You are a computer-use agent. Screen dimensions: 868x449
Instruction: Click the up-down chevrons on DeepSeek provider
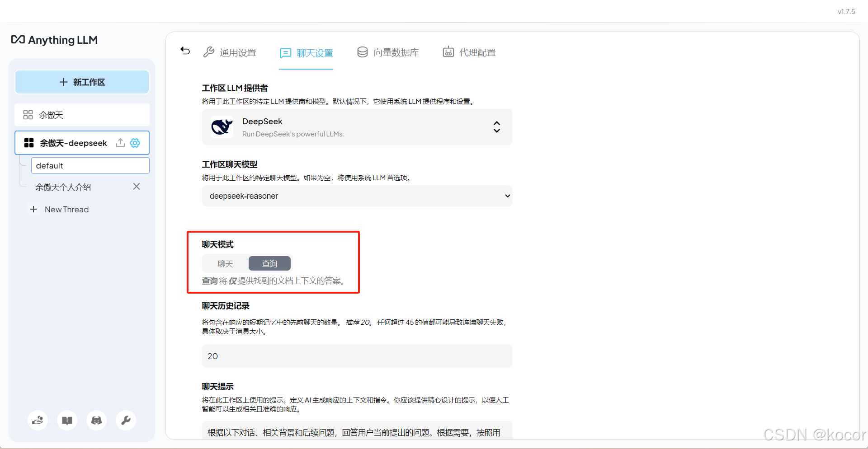pyautogui.click(x=497, y=127)
